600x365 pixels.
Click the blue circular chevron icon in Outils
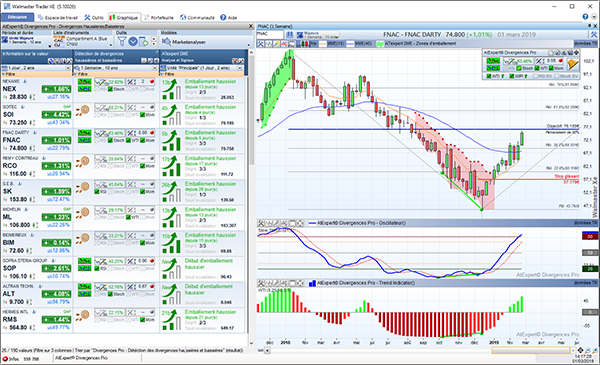pos(133,41)
